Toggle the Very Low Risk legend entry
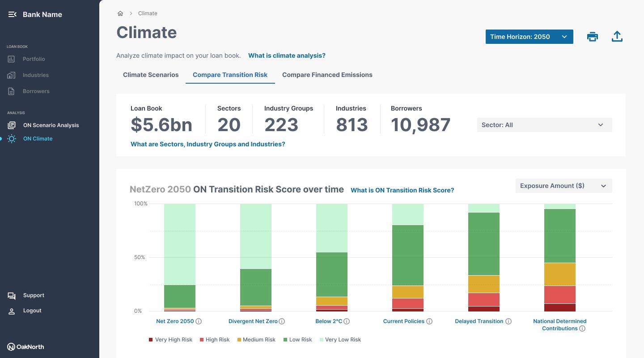The image size is (644, 358). pyautogui.click(x=340, y=340)
